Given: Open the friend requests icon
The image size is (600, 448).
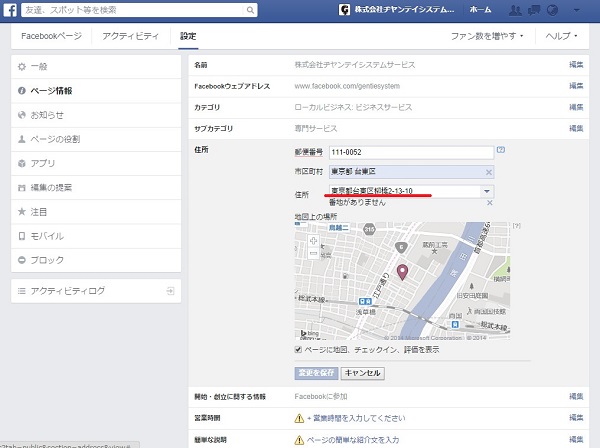Looking at the screenshot, I should (515, 10).
